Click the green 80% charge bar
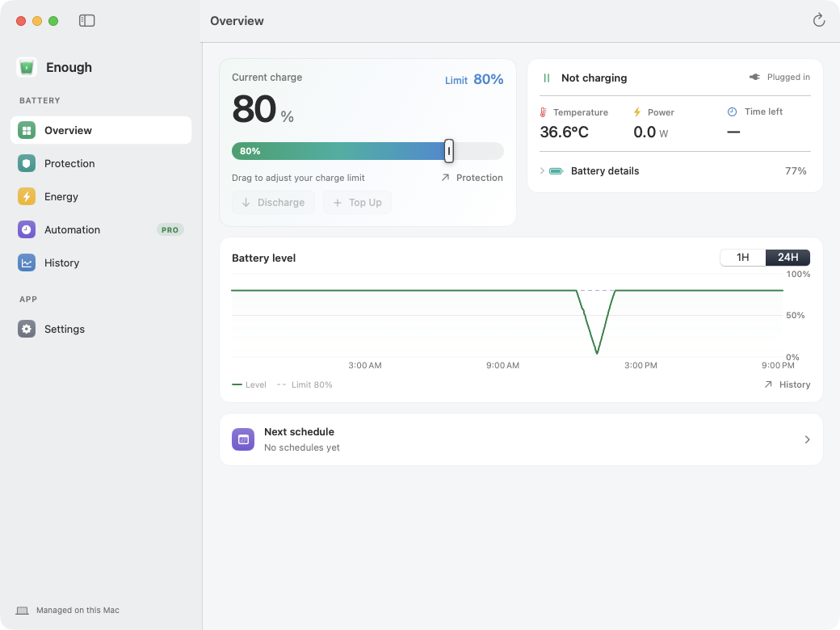Screen dimensions: 840x630 point(340,151)
